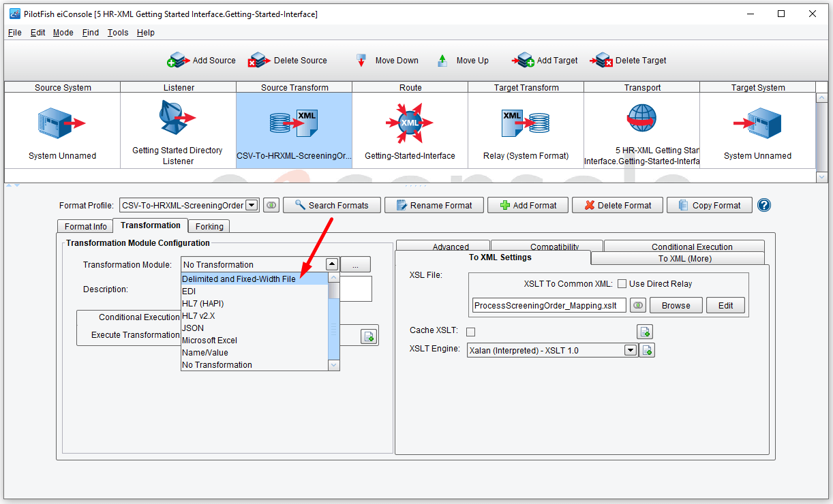Choose Name/Value from the module list

tap(254, 352)
